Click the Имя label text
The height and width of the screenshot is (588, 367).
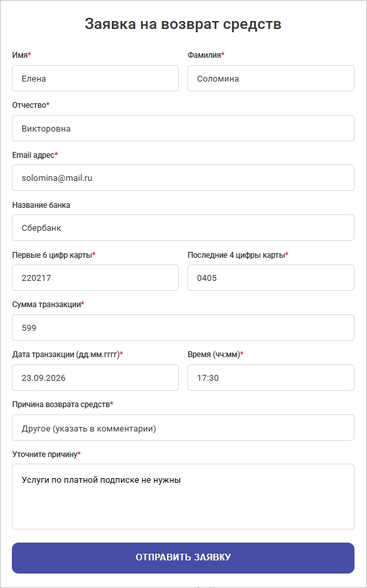[x=20, y=55]
